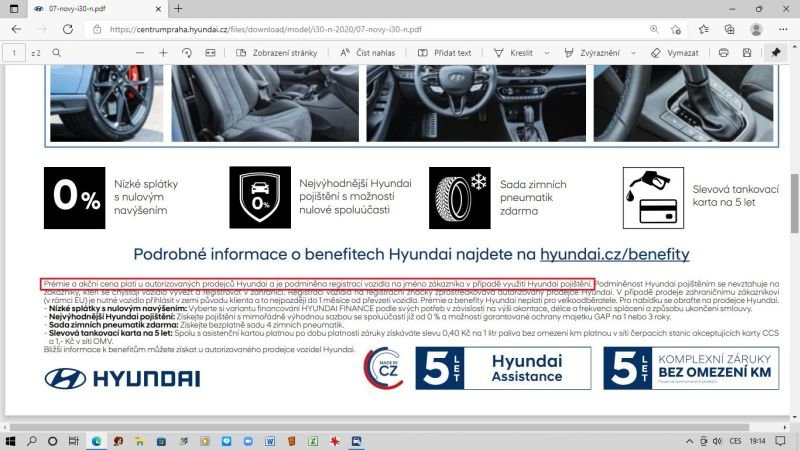This screenshot has height=450, width=800.
Task: Select the Vymazat eraser tool
Action: (x=674, y=53)
